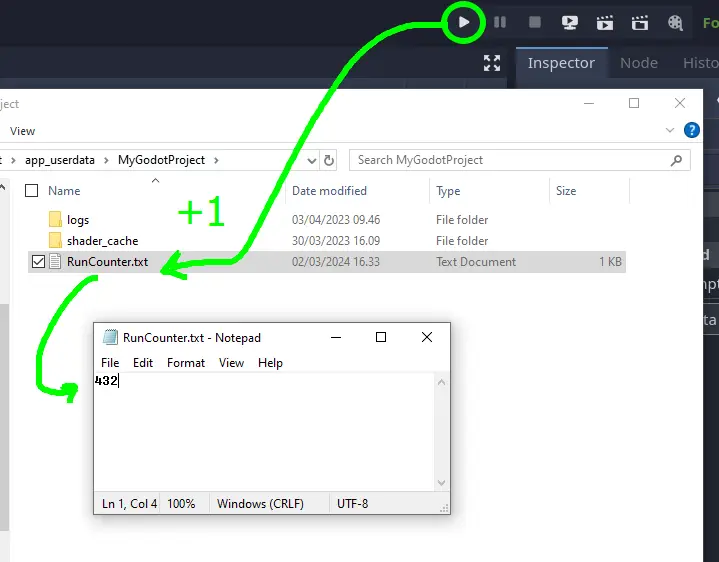Viewport: 719px width, 562px height.
Task: Open Notepad Edit menu
Action: [x=143, y=363]
